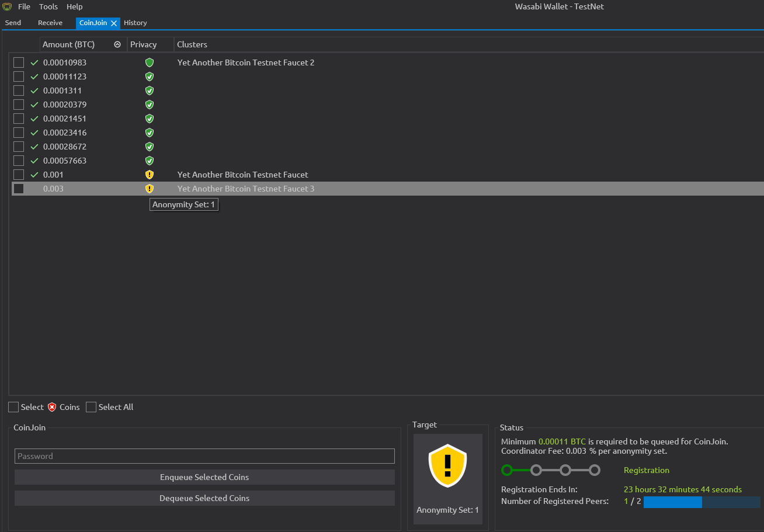Viewport: 764px width, 532px height.
Task: Close the CoinJoin tab
Action: 114,23
